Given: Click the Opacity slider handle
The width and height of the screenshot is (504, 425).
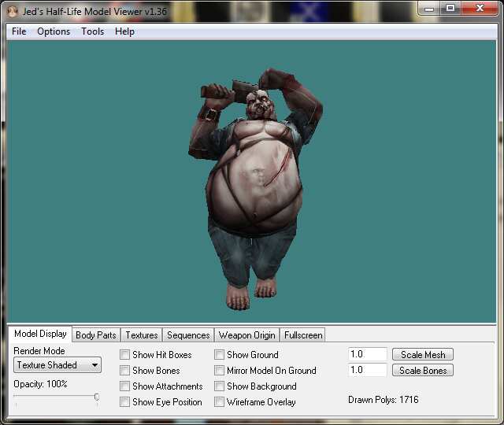Looking at the screenshot, I should 96,397.
